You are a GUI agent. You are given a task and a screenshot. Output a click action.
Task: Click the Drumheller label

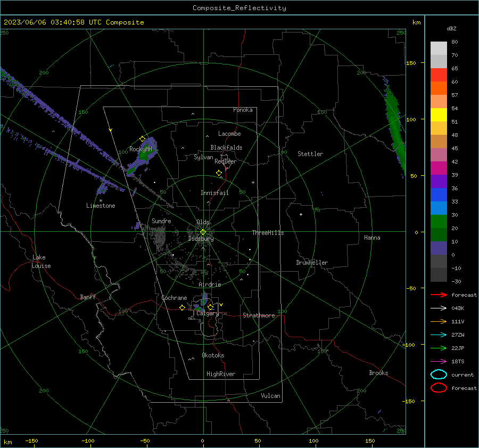coord(312,263)
